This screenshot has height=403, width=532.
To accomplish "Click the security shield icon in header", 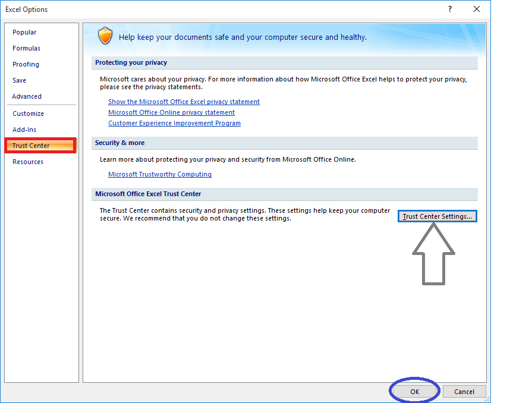I will point(105,36).
